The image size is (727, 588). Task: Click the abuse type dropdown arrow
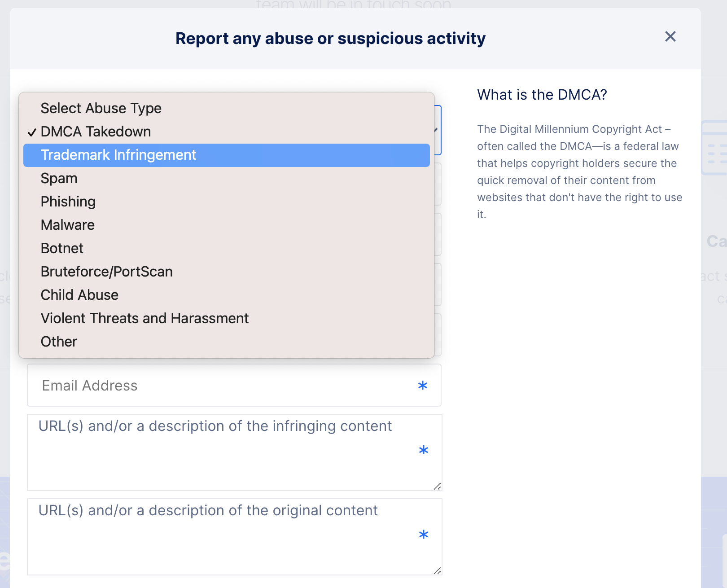pos(436,130)
